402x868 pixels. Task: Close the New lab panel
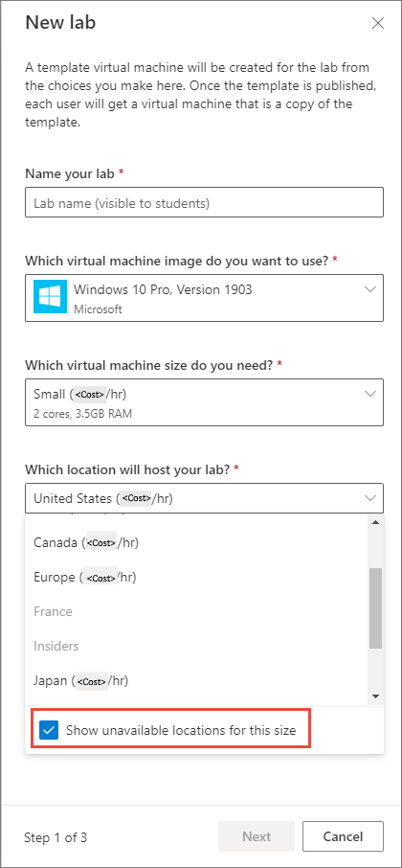[x=378, y=23]
